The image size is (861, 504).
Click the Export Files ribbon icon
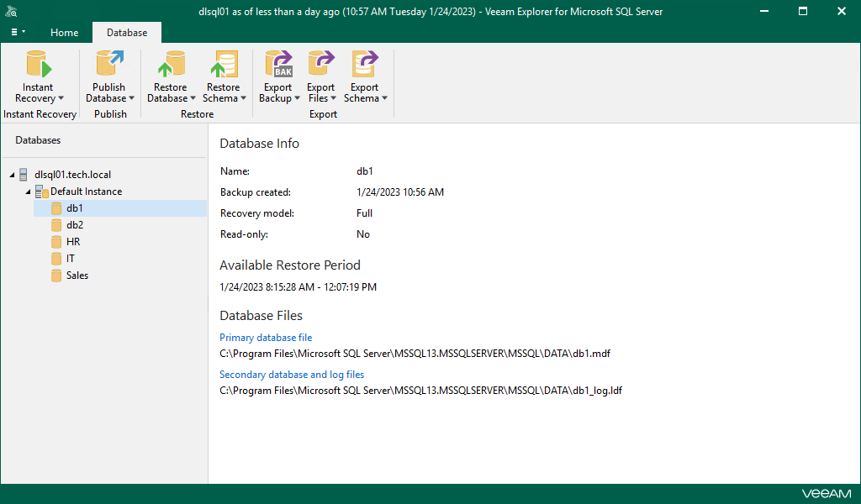pos(322,63)
